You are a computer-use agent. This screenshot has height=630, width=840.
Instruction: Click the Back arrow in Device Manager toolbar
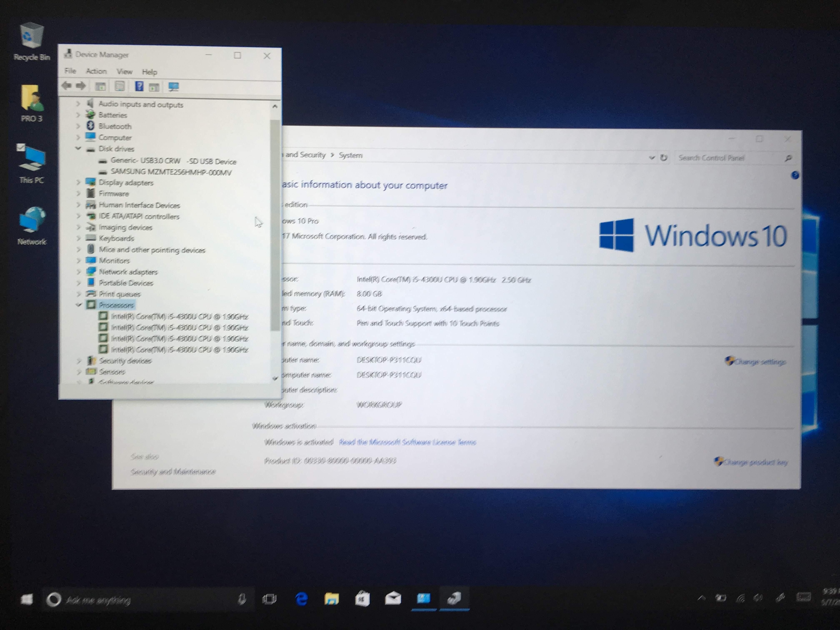click(67, 85)
